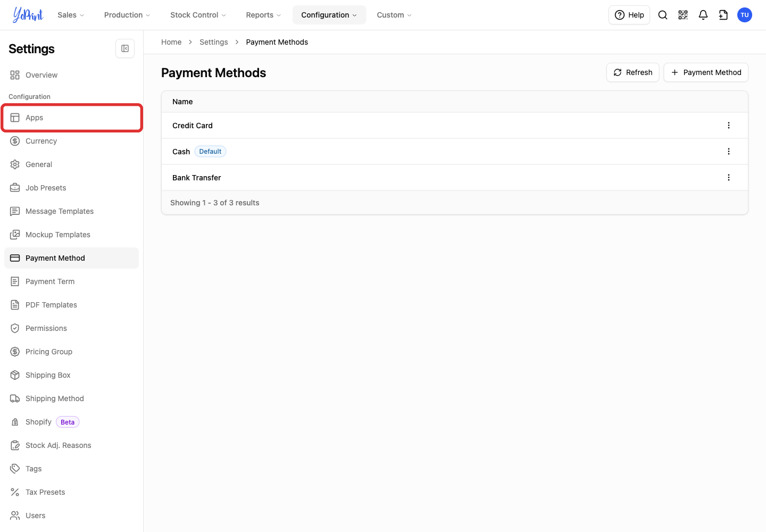Expand the Custom dropdown menu
Image resolution: width=766 pixels, height=532 pixels.
[394, 15]
